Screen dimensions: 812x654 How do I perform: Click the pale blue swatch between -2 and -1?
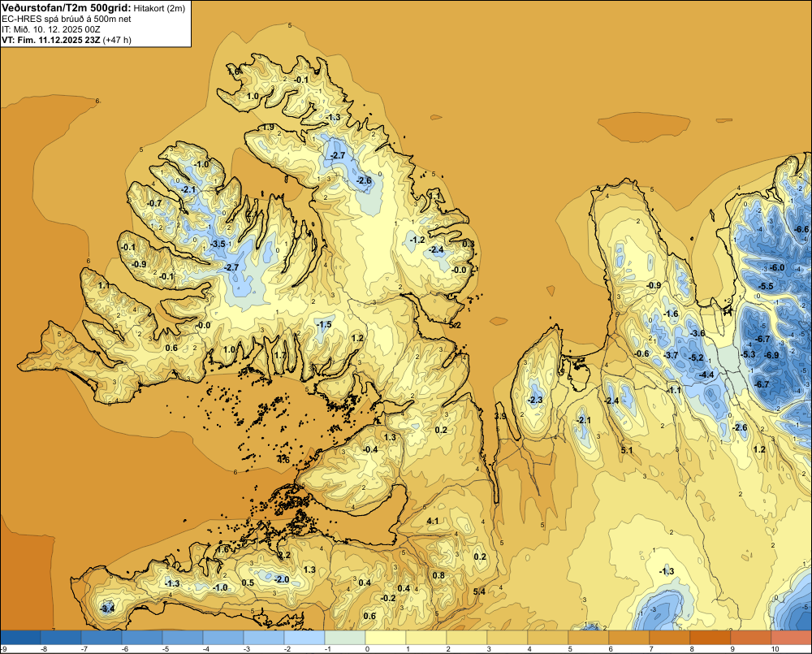[x=304, y=637]
